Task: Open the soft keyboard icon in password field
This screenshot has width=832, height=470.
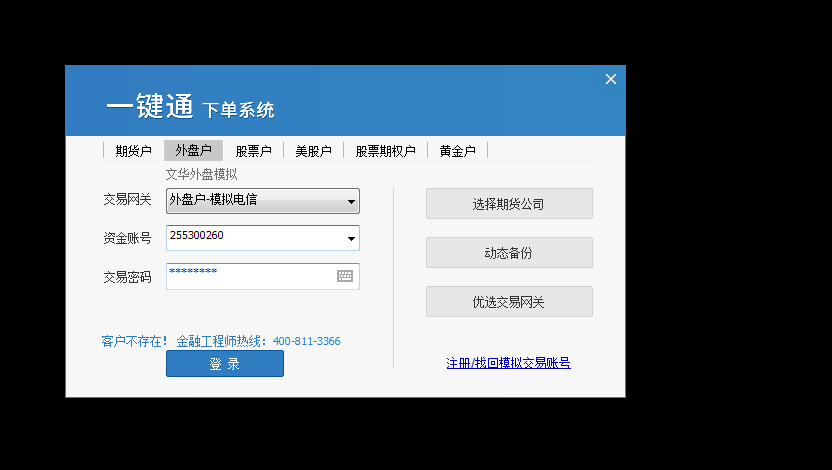Action: click(x=345, y=276)
